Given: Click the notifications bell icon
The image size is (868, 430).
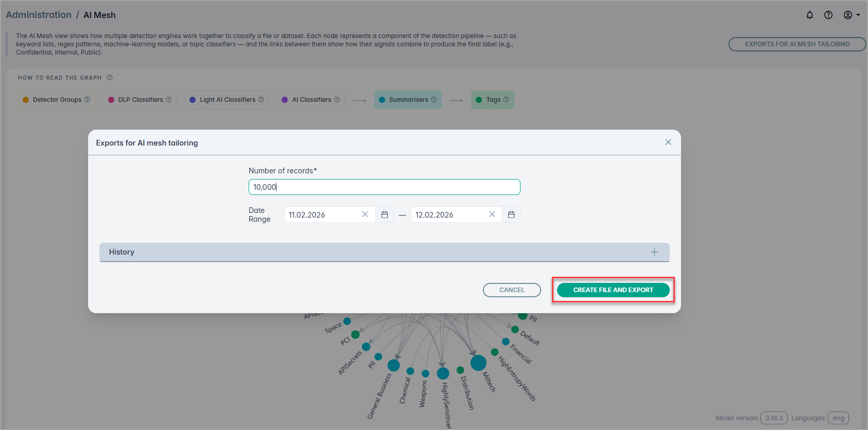Looking at the screenshot, I should 810,15.
